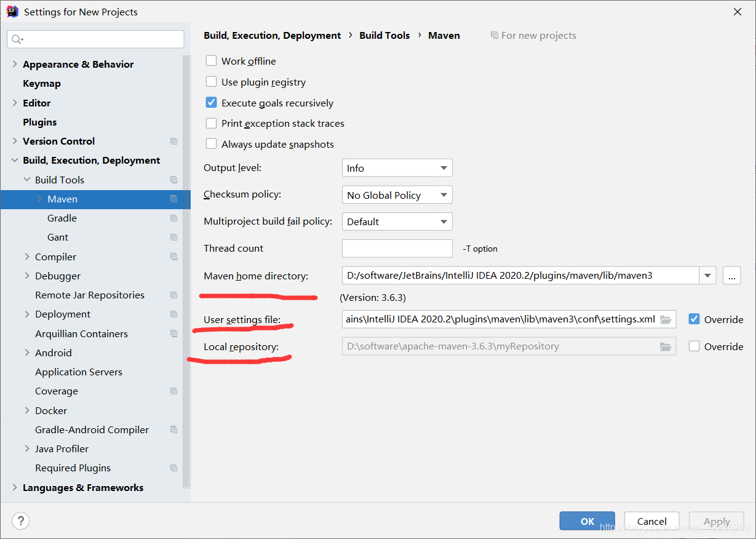Uncheck Execute goals recursively
This screenshot has width=756, height=539.
click(x=212, y=103)
